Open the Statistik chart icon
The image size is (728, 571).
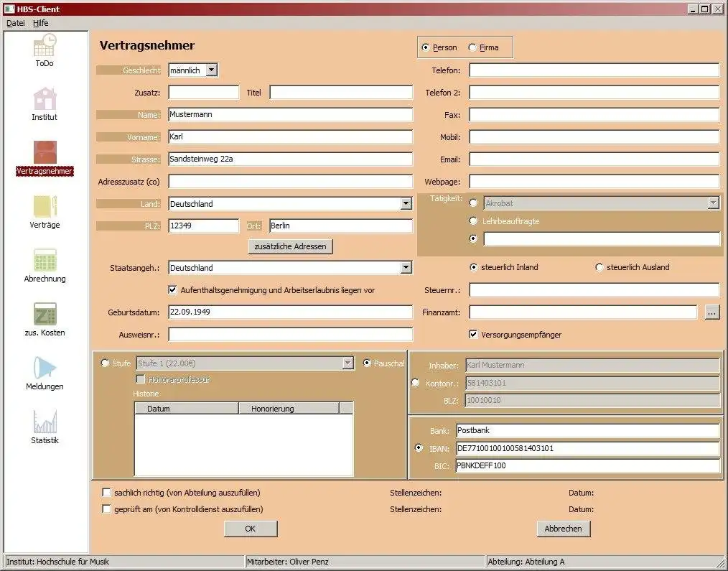[x=45, y=422]
